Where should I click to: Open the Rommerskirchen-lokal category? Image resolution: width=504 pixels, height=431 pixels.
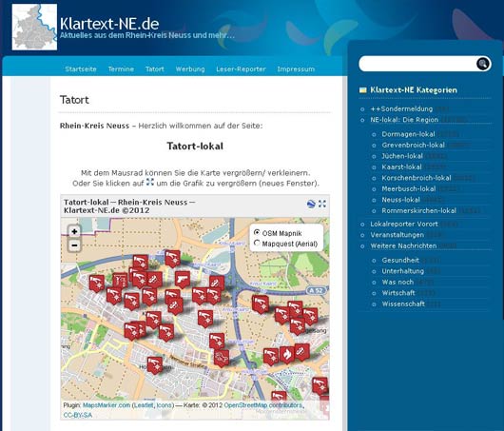(x=418, y=210)
